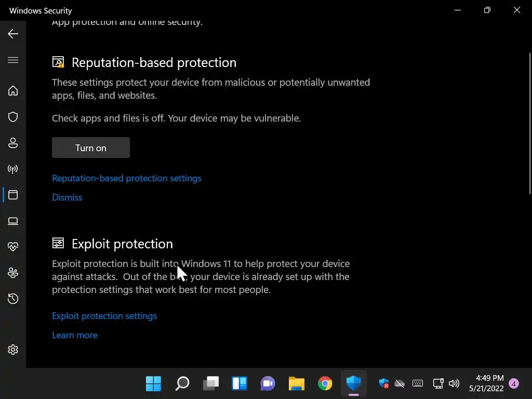Screen dimensions: 532x399
Task: Go to Home in sidebar
Action: (x=13, y=91)
